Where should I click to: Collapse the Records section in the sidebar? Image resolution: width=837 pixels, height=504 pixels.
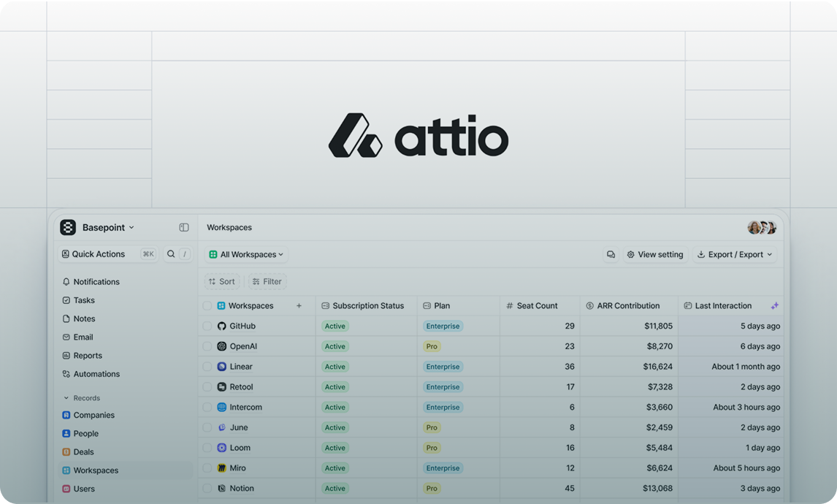66,397
